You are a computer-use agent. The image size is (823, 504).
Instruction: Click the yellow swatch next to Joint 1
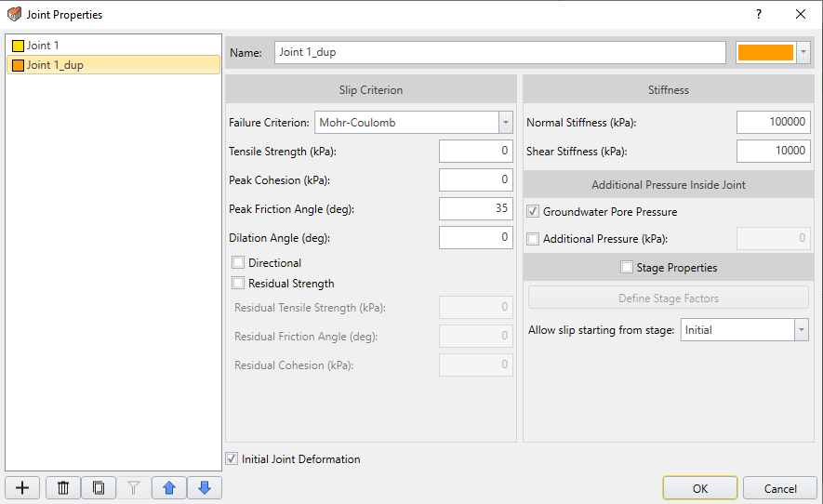pyautogui.click(x=19, y=46)
